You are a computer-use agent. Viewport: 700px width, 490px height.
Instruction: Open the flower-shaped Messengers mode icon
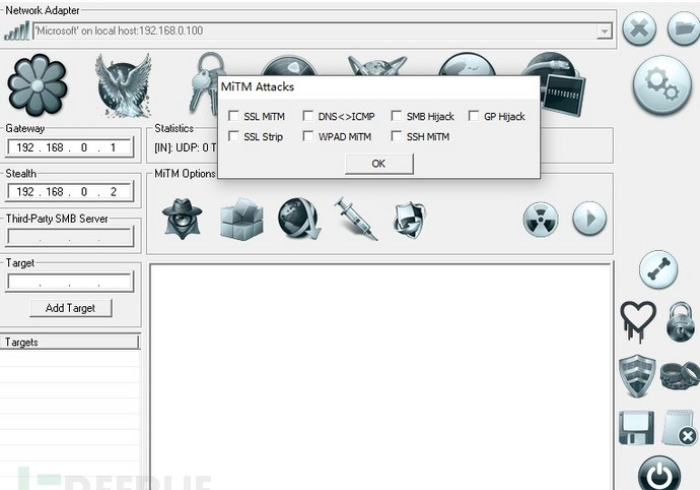37,86
